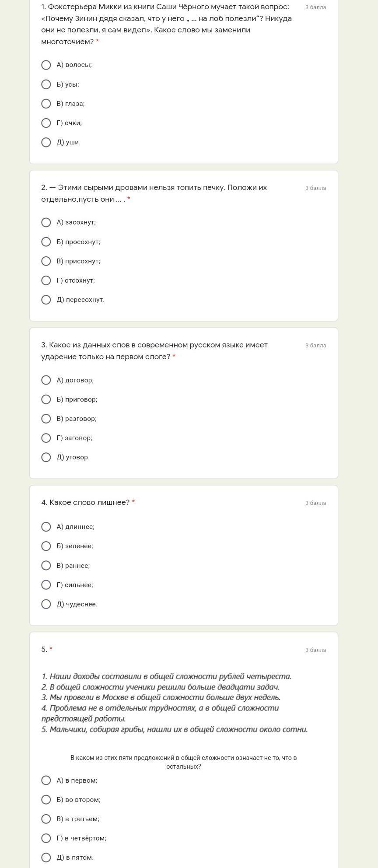Select «Г) в четвёртом» for question 5
Screen dimensions: 378x868
click(x=46, y=838)
